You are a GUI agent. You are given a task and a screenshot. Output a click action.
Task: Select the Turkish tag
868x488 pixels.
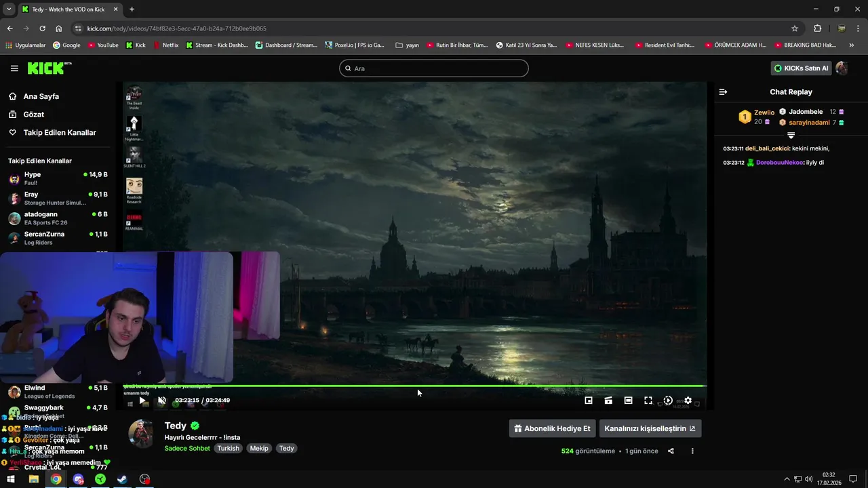tap(228, 449)
